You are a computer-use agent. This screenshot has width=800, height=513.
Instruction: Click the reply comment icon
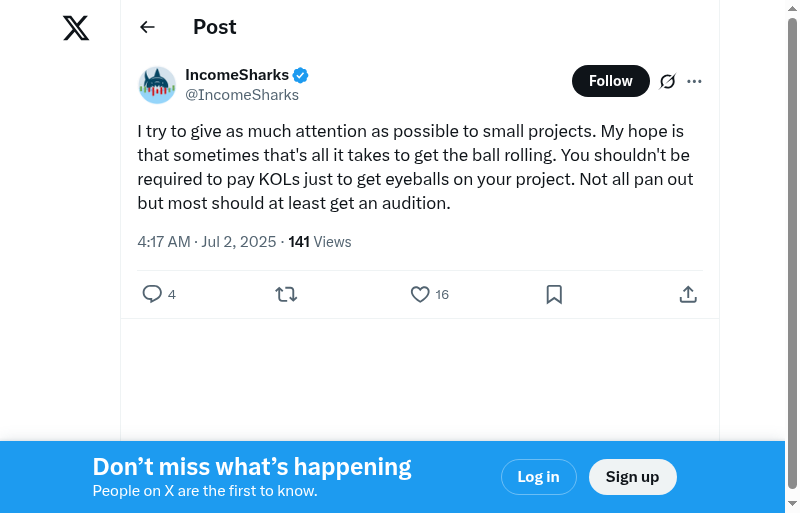(x=152, y=294)
